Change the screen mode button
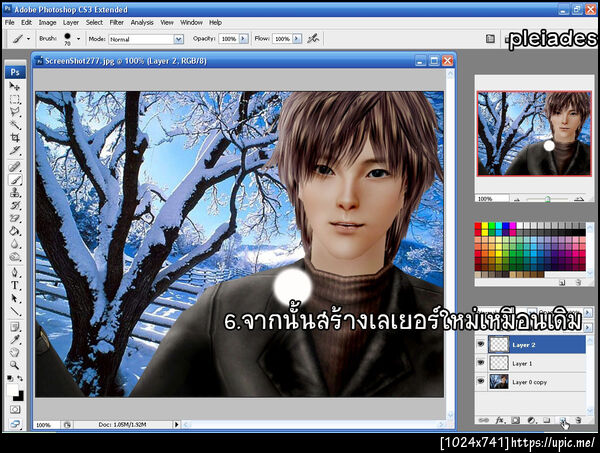The height and width of the screenshot is (453, 600). point(15,424)
